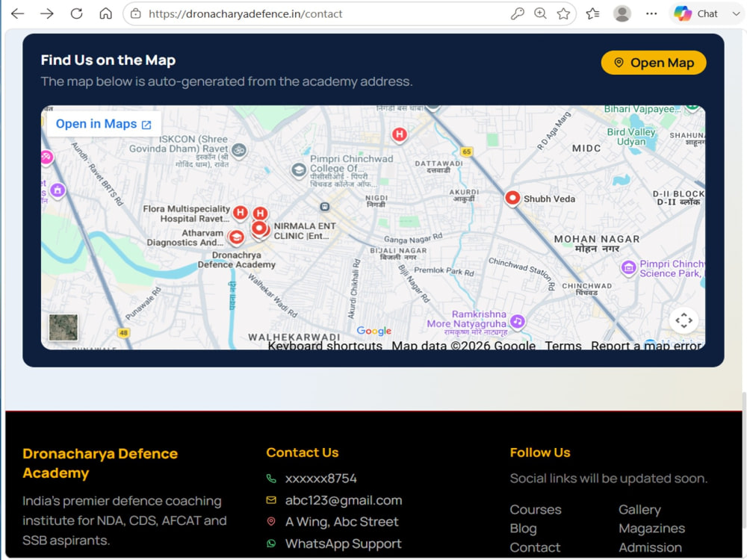Open Contact footer link
The image size is (747, 560).
(535, 547)
